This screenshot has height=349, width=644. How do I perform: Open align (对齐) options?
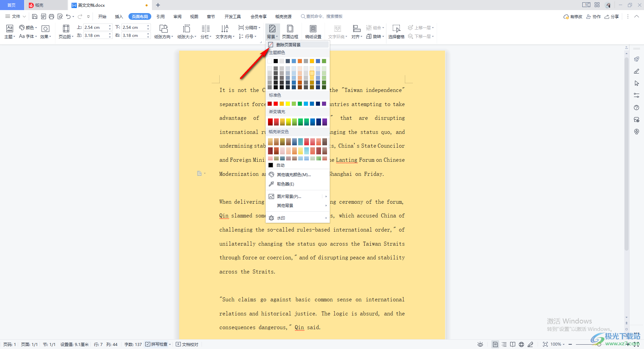[357, 32]
